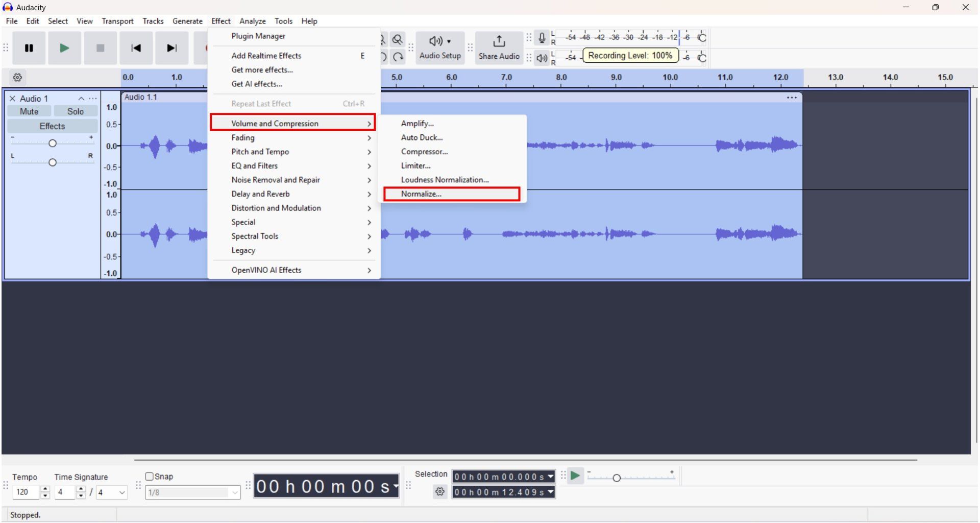Screen dimensions: 980x523
Task: Click the Share Audio icon
Action: 498,48
